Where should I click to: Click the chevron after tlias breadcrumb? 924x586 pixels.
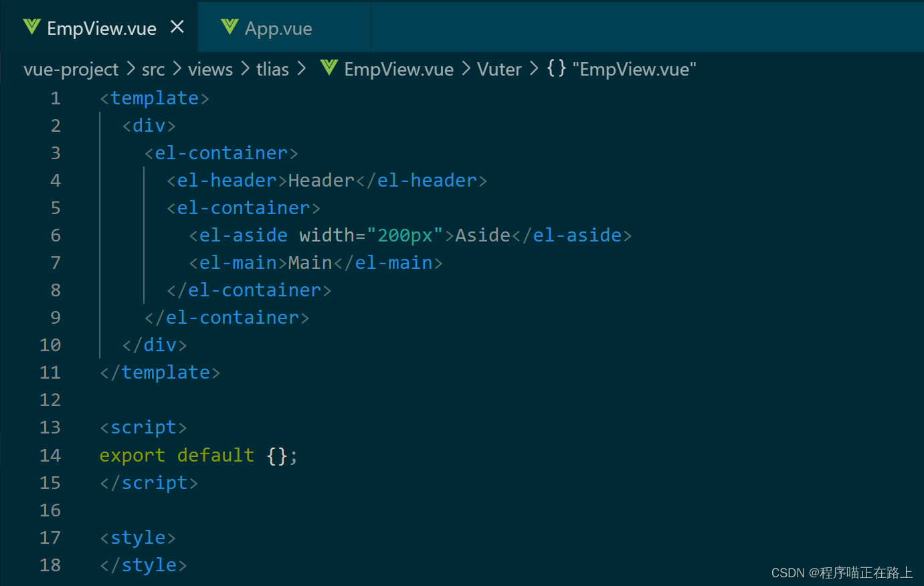click(301, 69)
